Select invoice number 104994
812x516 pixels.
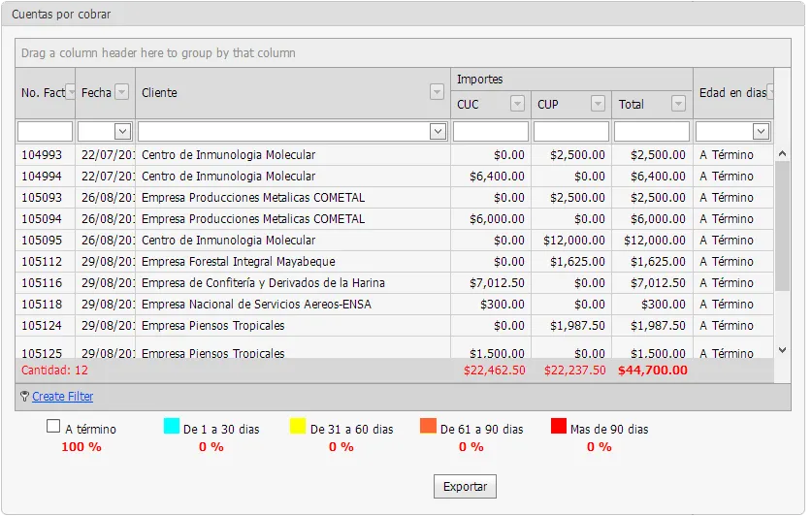coord(42,176)
